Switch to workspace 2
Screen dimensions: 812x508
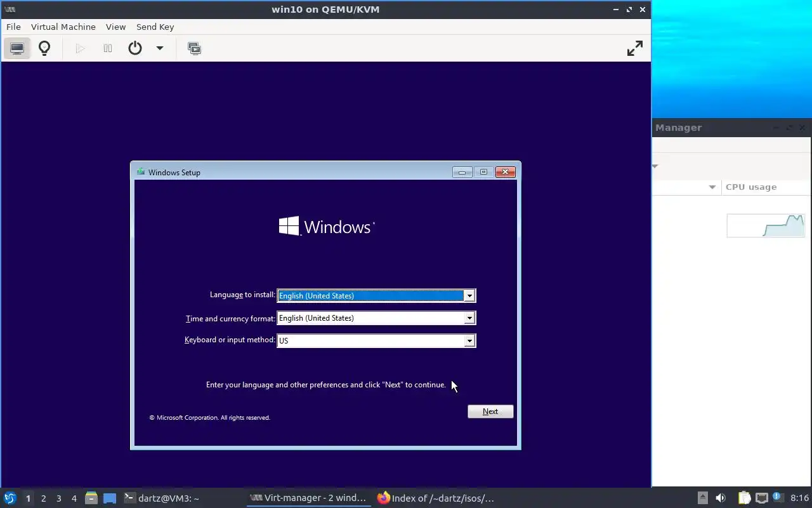pos(43,498)
